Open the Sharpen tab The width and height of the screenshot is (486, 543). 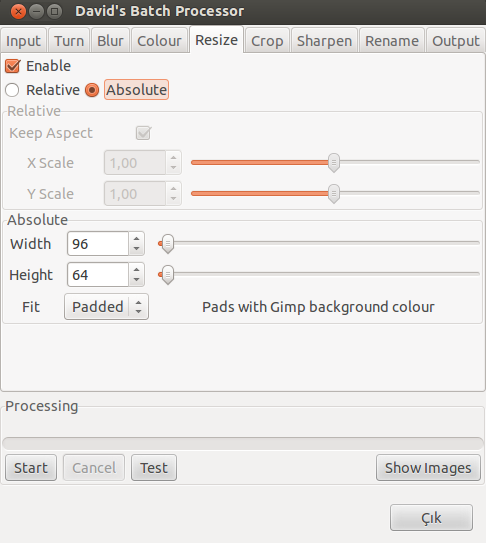(x=324, y=41)
